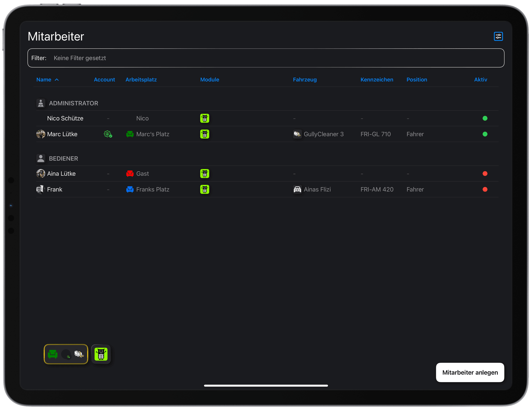Click Frank's module icon
This screenshot has height=411, width=532.
pos(204,189)
